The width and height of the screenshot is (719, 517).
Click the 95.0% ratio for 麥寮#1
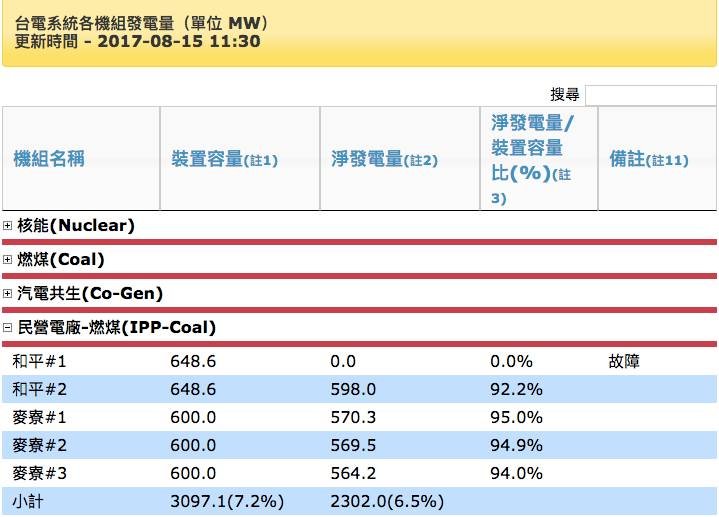516,417
